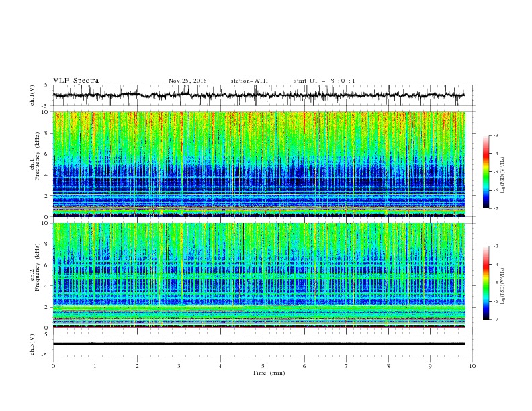532x411 pixels.
Task: Click the time-axis tick label "6"
Action: 304,366
